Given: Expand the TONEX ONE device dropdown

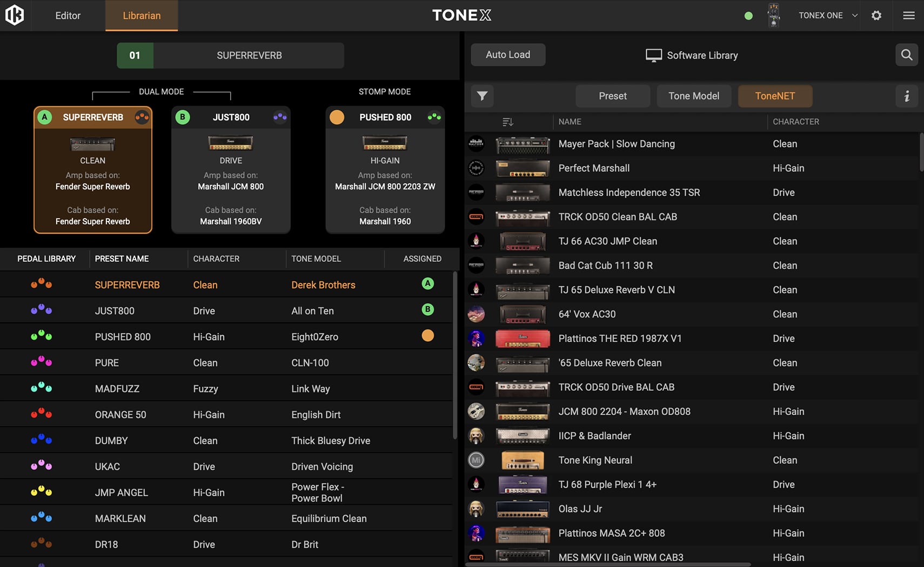Looking at the screenshot, I should click(x=854, y=16).
